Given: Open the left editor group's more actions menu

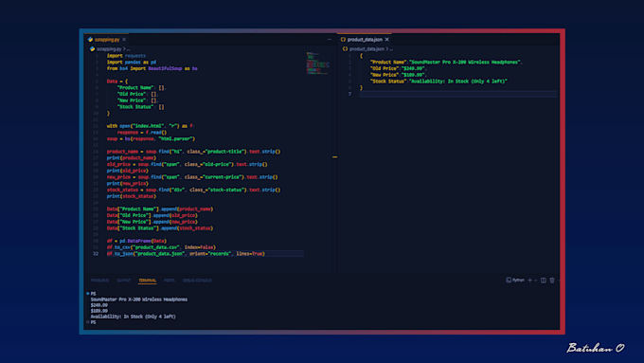Looking at the screenshot, I should pyautogui.click(x=330, y=40).
